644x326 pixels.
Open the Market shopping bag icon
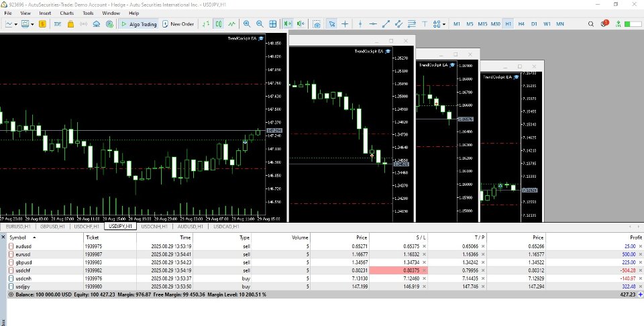(70, 24)
